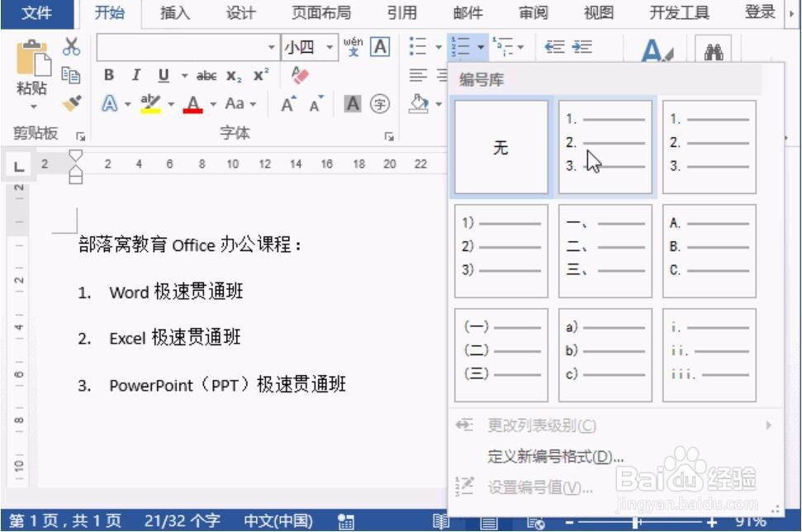This screenshot has width=802, height=532.
Task: Click the Align Left icon
Action: [x=418, y=76]
